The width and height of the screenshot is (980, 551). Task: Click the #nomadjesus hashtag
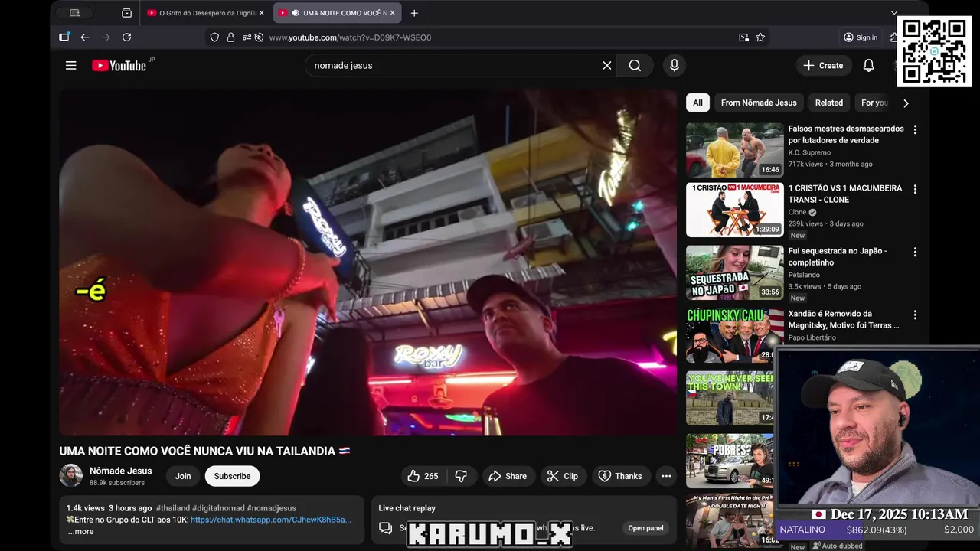[x=272, y=508]
